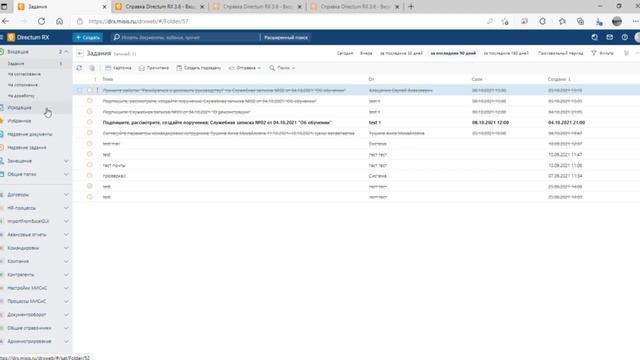
Task: Click the back arrow next to Задания title
Action: tap(80, 53)
